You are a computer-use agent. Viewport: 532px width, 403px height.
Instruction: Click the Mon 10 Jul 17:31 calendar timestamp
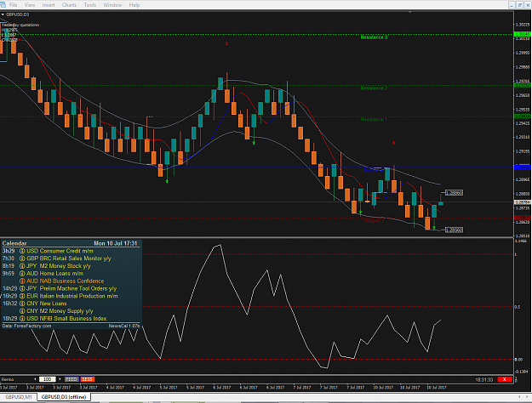point(116,243)
